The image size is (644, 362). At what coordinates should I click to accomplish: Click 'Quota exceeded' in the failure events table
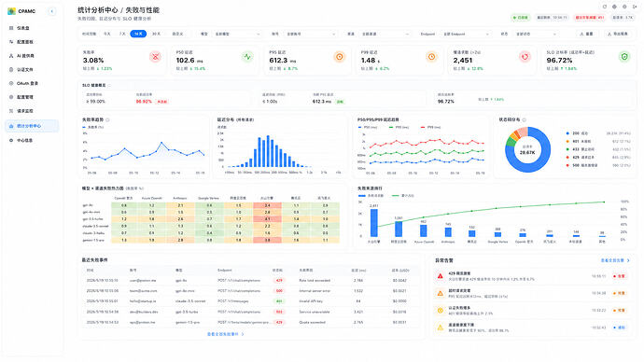[312, 322]
